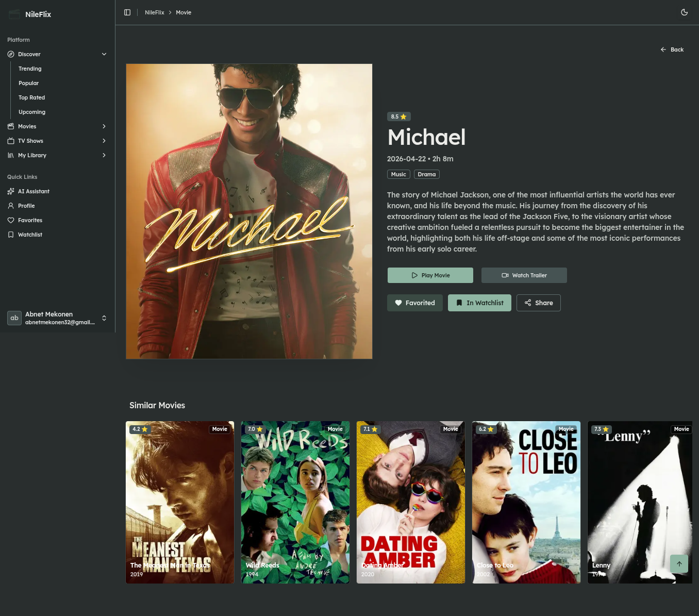Screen dimensions: 699x616
Task: Expand the Movies submenu chevron
Action: [104, 126]
